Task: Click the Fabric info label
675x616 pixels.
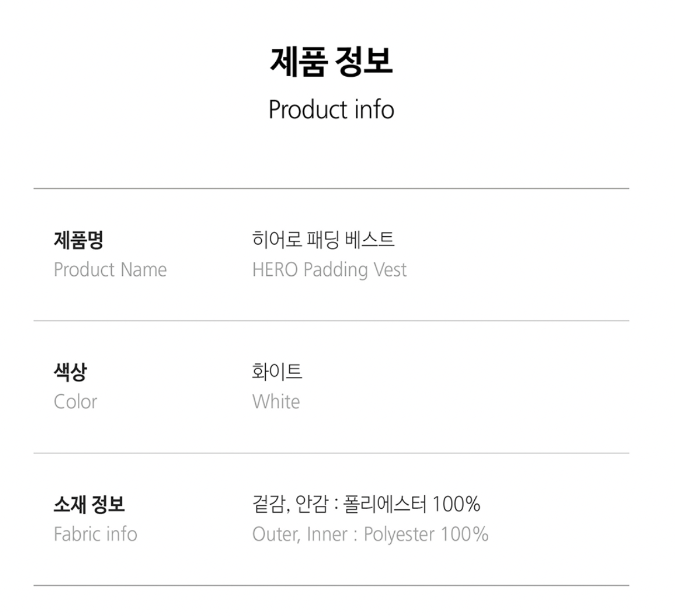Action: 95,534
